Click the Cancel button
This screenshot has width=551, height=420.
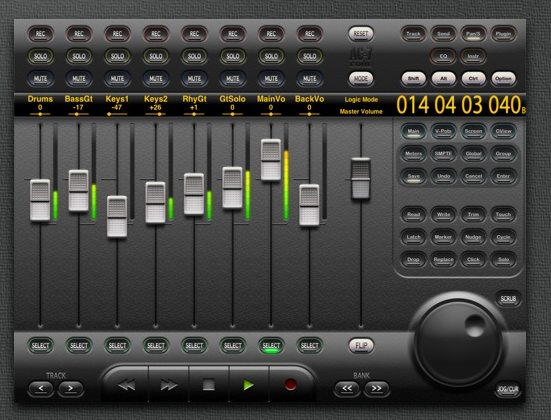[473, 176]
